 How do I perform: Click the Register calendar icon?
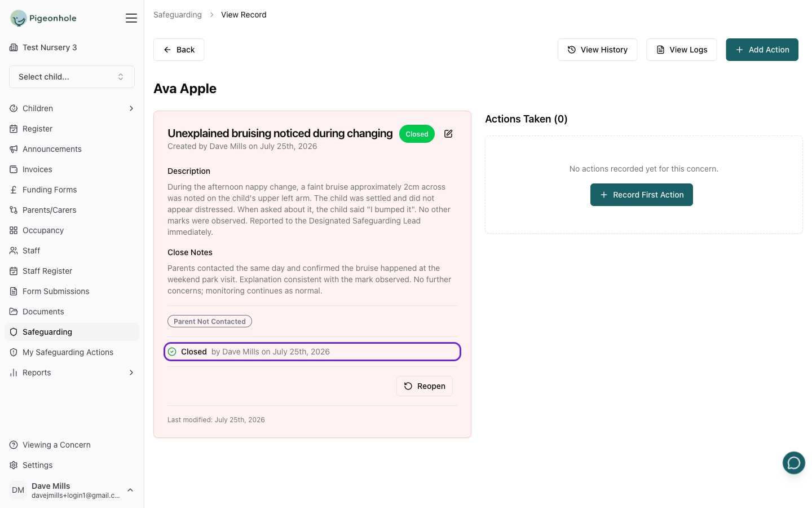14,129
